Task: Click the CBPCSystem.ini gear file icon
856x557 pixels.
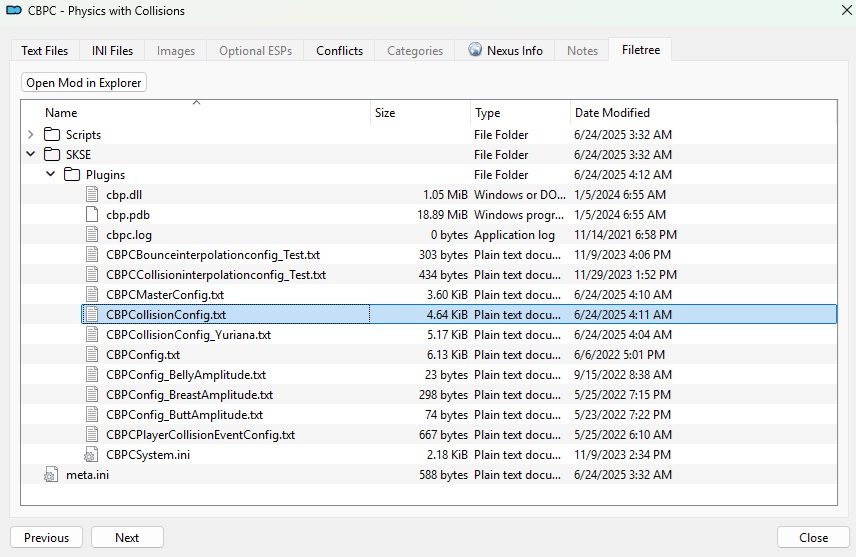Action: click(x=91, y=455)
